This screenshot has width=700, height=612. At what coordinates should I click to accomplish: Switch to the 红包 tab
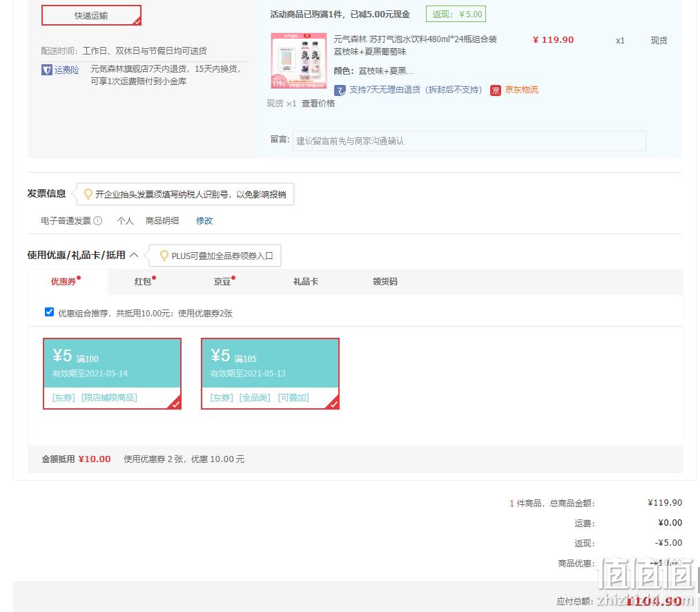[x=143, y=281]
